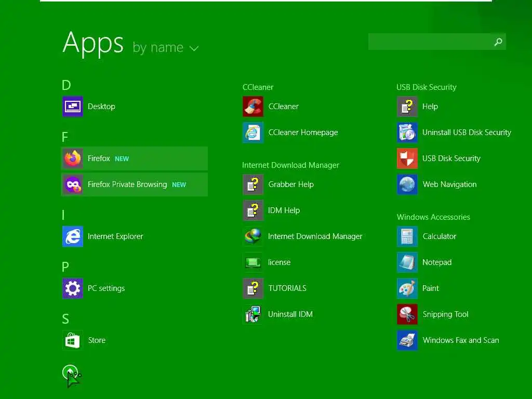This screenshot has height=399, width=532.
Task: Launch Snipping Tool scissors icon
Action: (407, 314)
